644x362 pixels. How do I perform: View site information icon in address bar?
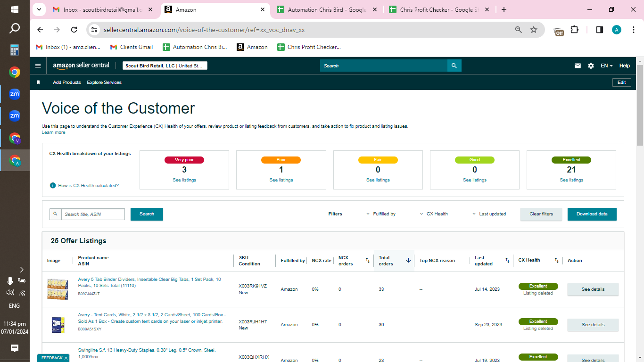click(x=94, y=30)
